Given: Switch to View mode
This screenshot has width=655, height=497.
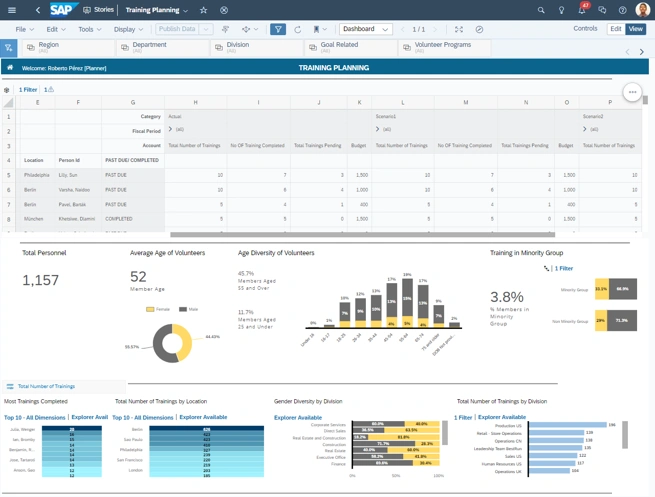Looking at the screenshot, I should [x=636, y=29].
